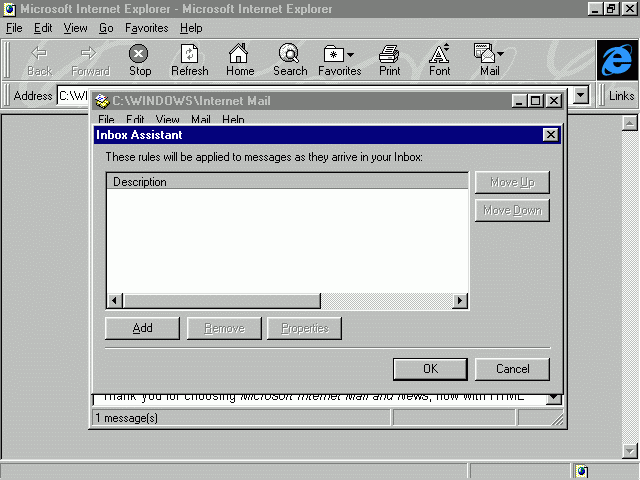This screenshot has width=640, height=480.
Task: Click the globe icon in IE status bar
Action: [x=582, y=471]
